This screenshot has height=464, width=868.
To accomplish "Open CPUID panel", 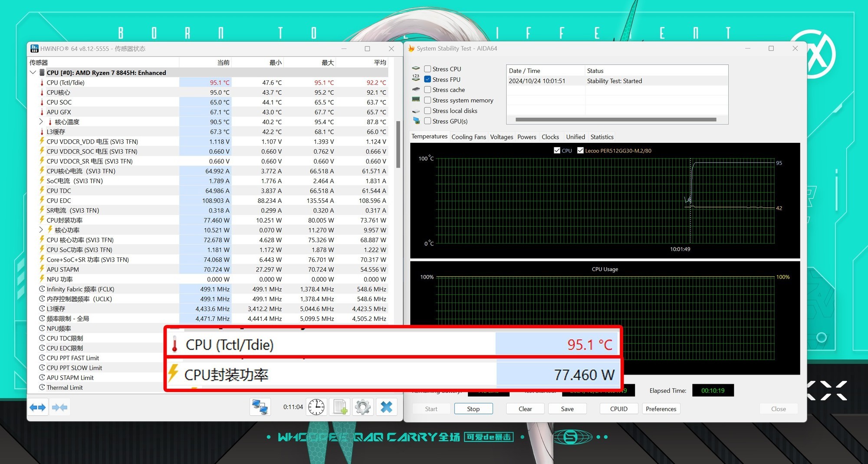I will (x=618, y=409).
